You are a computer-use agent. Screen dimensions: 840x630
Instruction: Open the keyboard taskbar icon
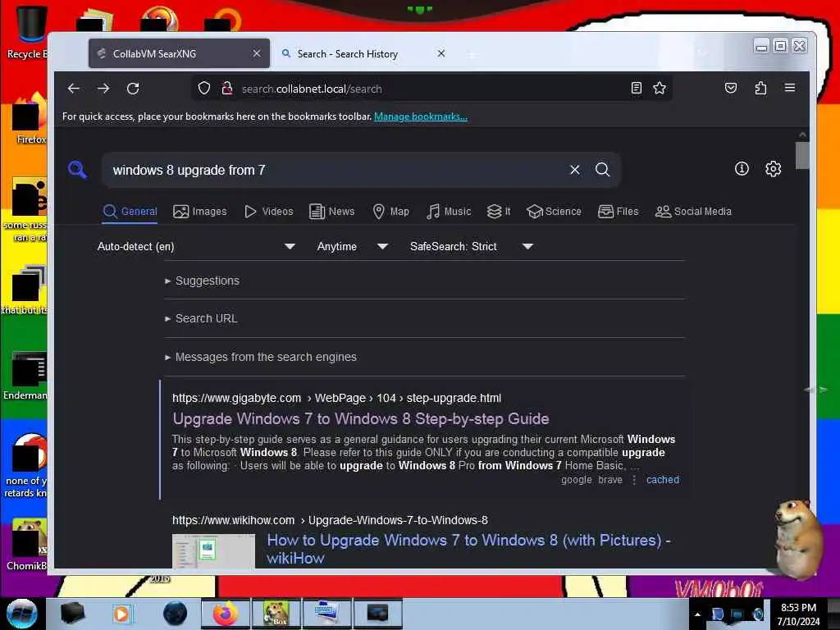tap(326, 614)
